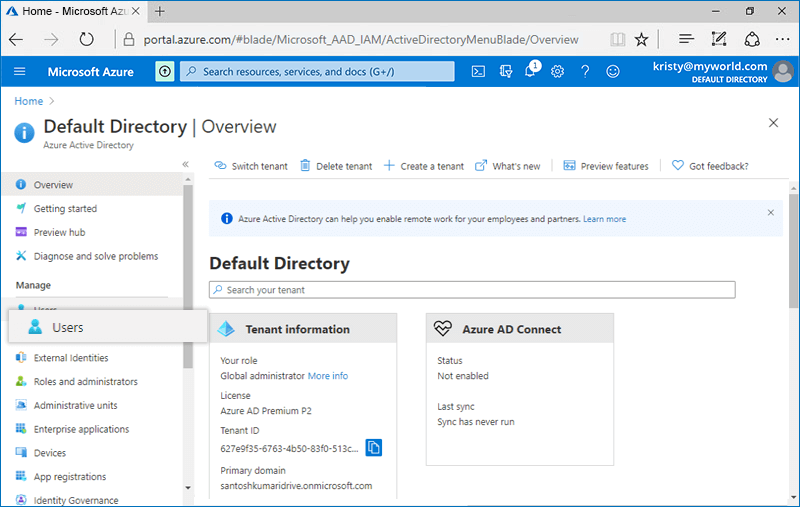Screen dimensions: 800x507
Task: Open the More info link under role
Action: click(327, 376)
